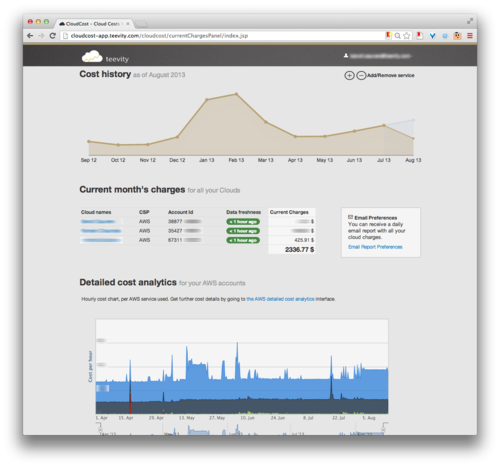500x467 pixels.
Task: Open the light blue circle extension
Action: (x=445, y=36)
